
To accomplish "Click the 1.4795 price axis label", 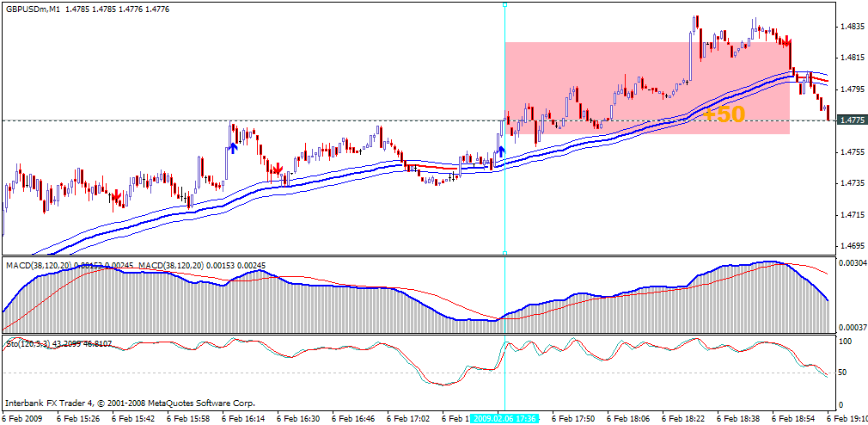I will point(853,89).
